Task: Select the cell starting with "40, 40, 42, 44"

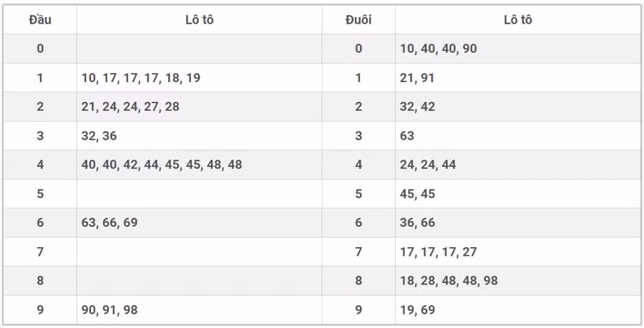Action: (x=162, y=165)
